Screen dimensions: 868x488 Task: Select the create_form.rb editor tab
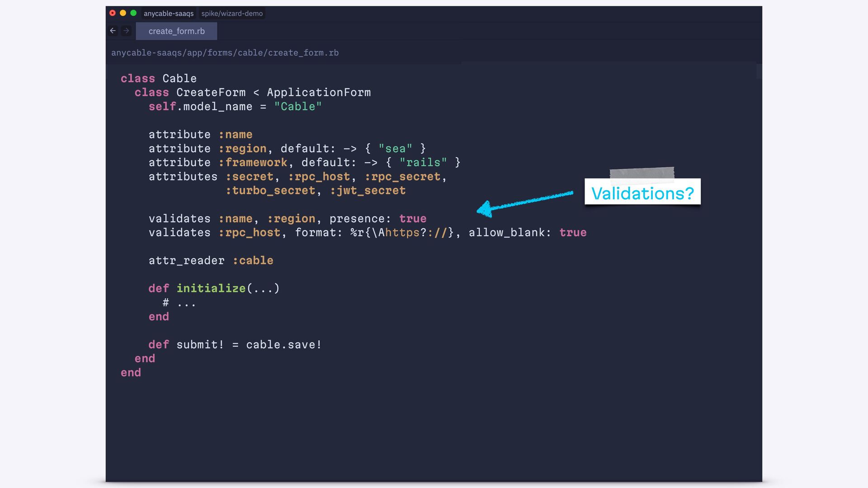tap(176, 31)
